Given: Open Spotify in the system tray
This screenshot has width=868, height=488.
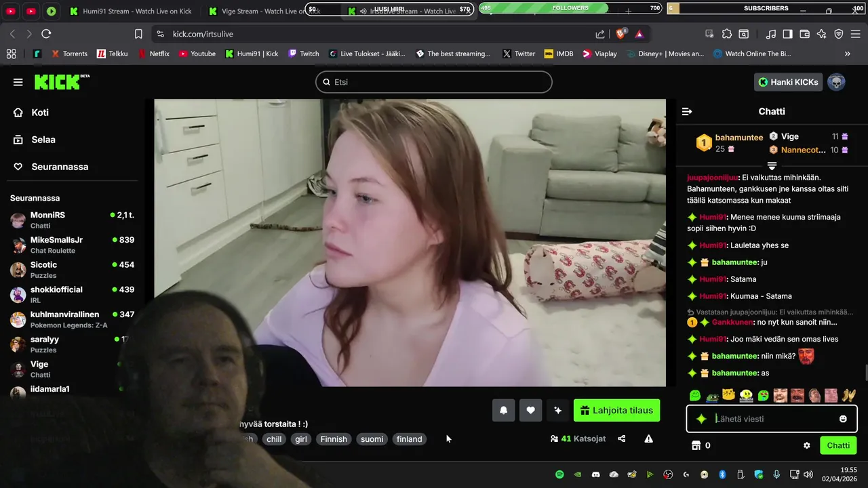Looking at the screenshot, I should point(559,474).
